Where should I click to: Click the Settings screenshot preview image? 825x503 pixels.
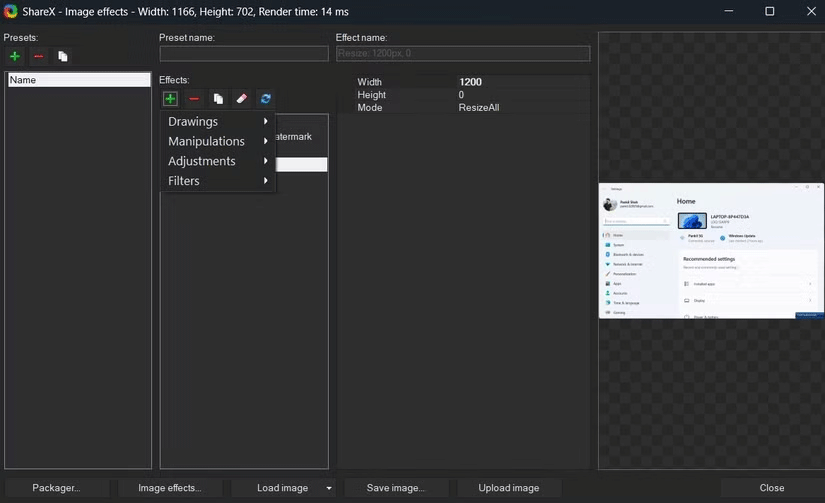[x=711, y=251]
